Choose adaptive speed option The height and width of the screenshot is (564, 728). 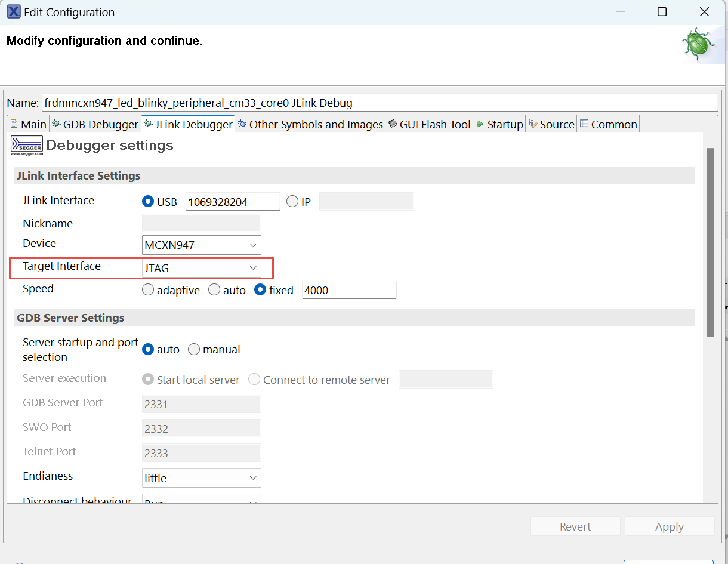pyautogui.click(x=148, y=290)
